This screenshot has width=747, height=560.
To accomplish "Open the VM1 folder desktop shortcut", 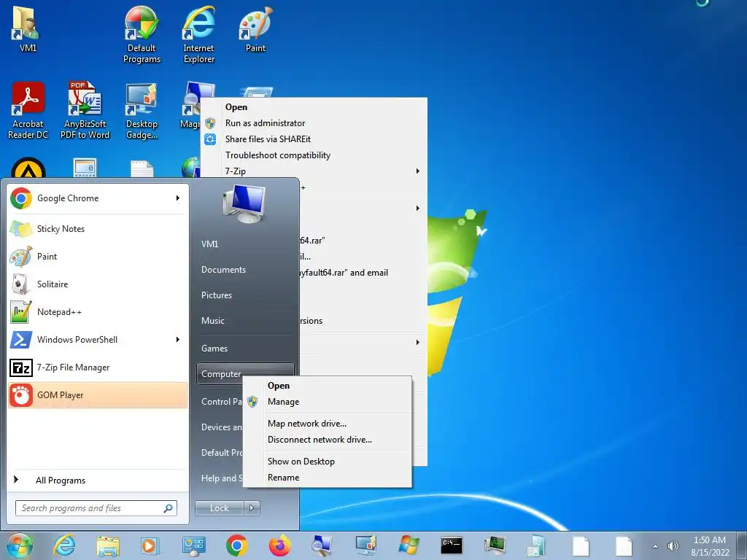I will coord(27,28).
